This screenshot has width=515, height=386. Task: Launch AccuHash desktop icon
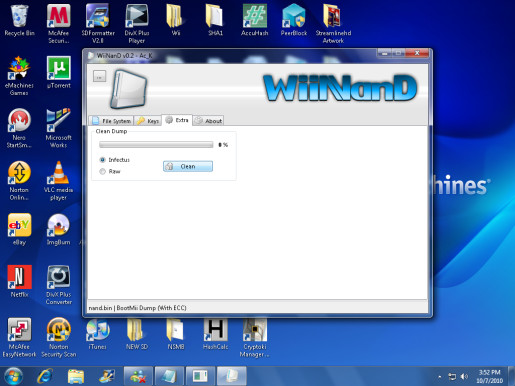click(x=254, y=21)
